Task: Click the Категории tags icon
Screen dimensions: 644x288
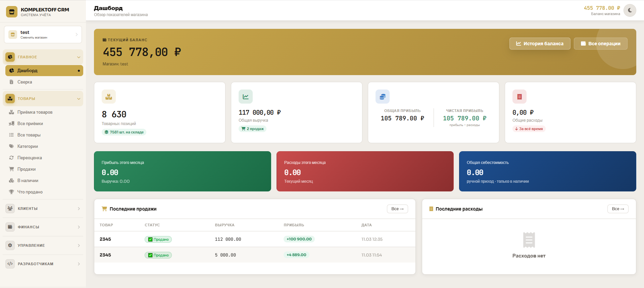Action: 11,147
